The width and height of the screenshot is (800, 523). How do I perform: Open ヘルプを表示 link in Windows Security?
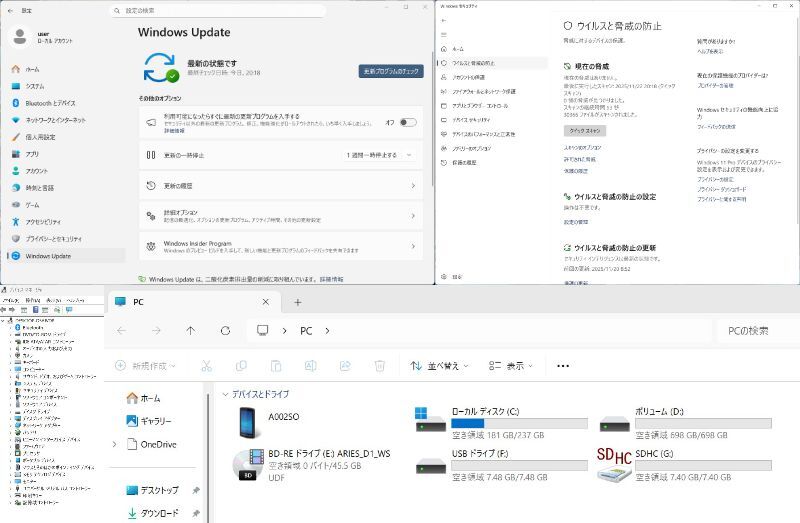(710, 52)
